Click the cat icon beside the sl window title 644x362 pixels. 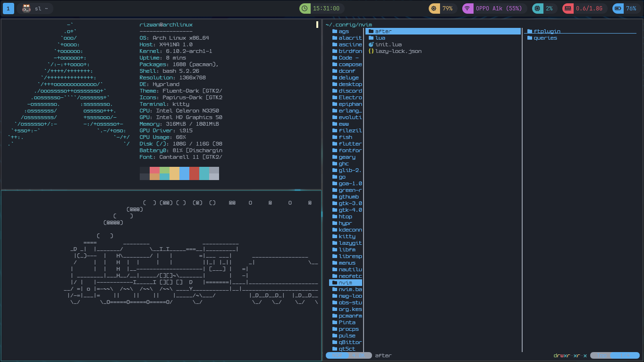[26, 8]
